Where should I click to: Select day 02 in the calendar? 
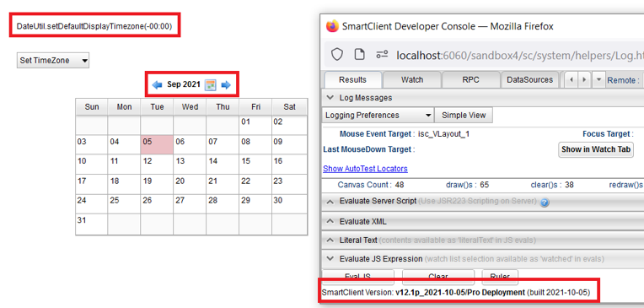pyautogui.click(x=289, y=125)
